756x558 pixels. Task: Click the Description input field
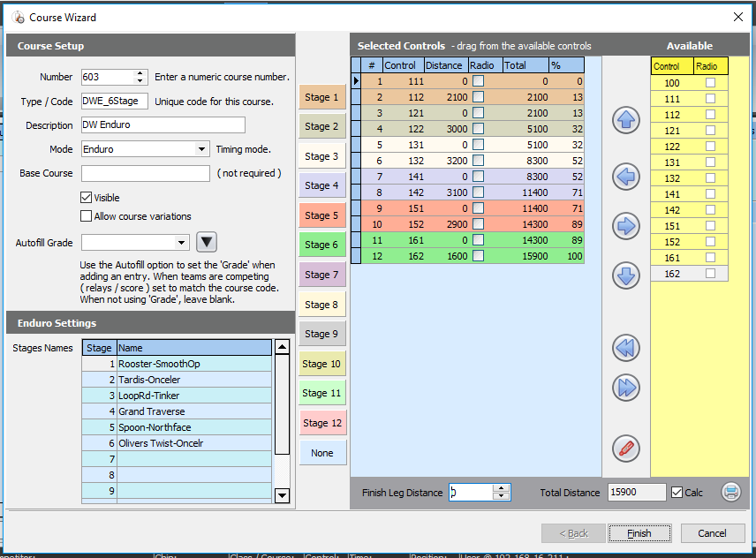coord(163,124)
